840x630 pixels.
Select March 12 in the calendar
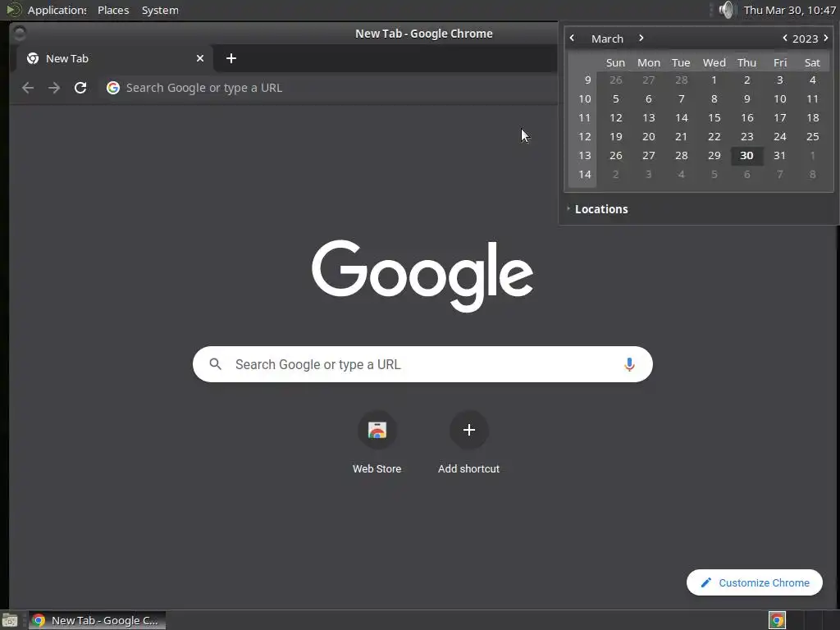(x=616, y=118)
